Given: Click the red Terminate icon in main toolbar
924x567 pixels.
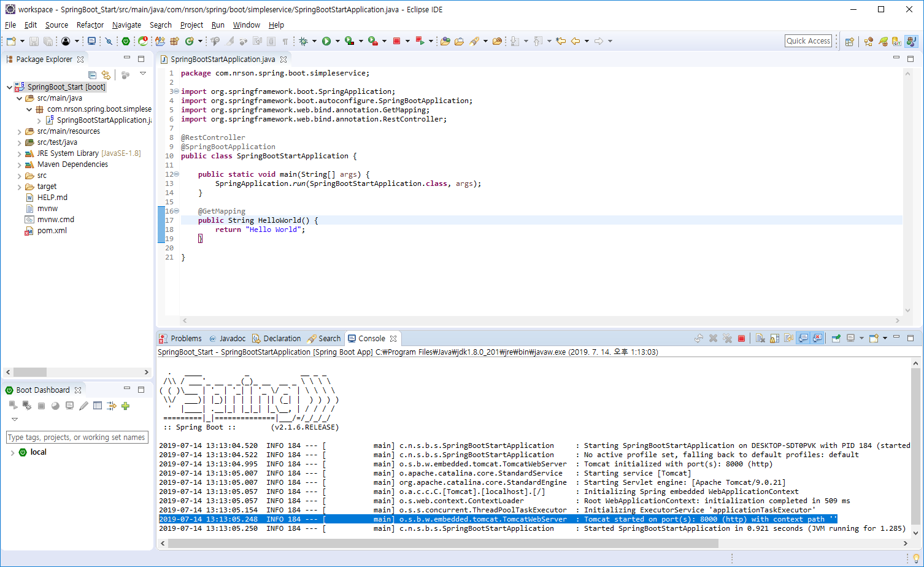Looking at the screenshot, I should click(396, 41).
